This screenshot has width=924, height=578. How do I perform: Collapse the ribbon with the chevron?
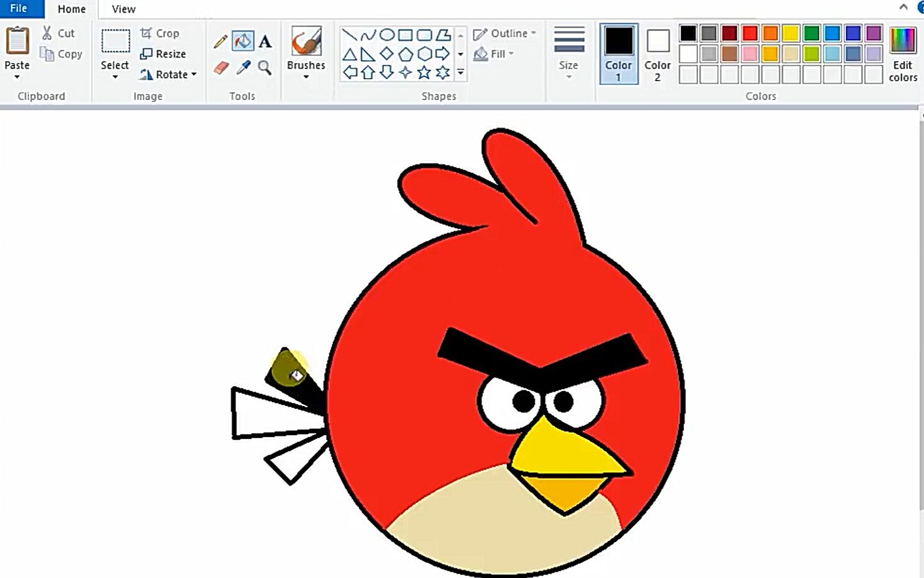(x=903, y=7)
